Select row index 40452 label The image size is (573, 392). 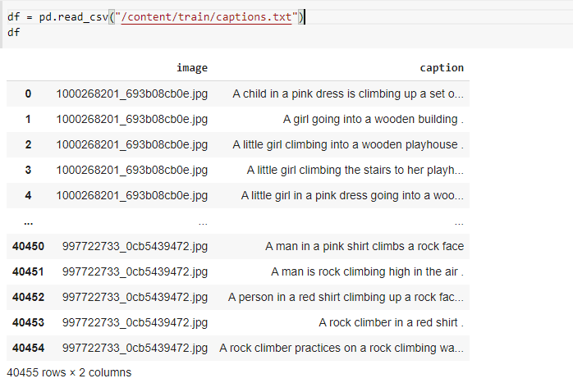[x=28, y=297]
